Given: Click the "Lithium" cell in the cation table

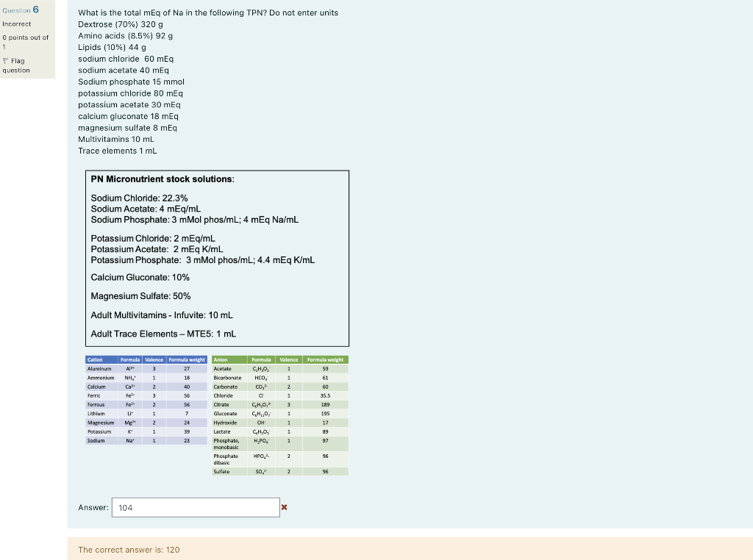Looking at the screenshot, I should point(101,414).
